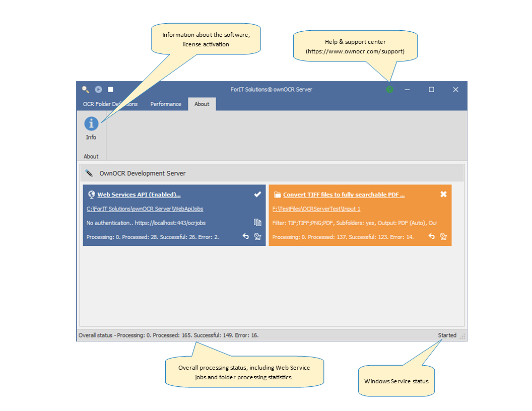Click the OwnOCR Development Server name
Viewport: 532px width, 411px height.
point(143,173)
